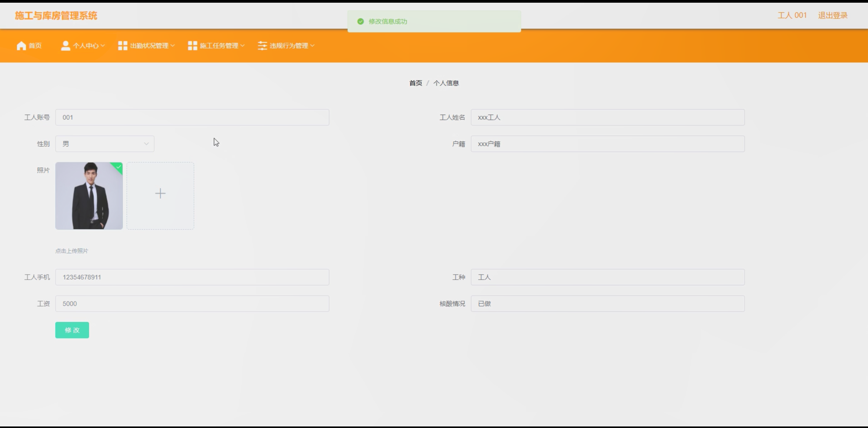This screenshot has height=428, width=868.
Task: Click the plus icon to upload photo
Action: 160,193
